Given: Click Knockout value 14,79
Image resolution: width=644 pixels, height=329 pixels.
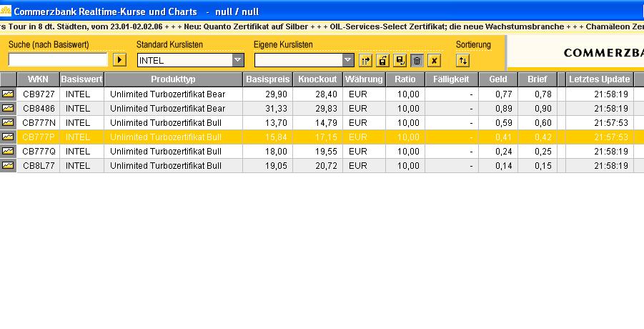Looking at the screenshot, I should pos(326,123).
